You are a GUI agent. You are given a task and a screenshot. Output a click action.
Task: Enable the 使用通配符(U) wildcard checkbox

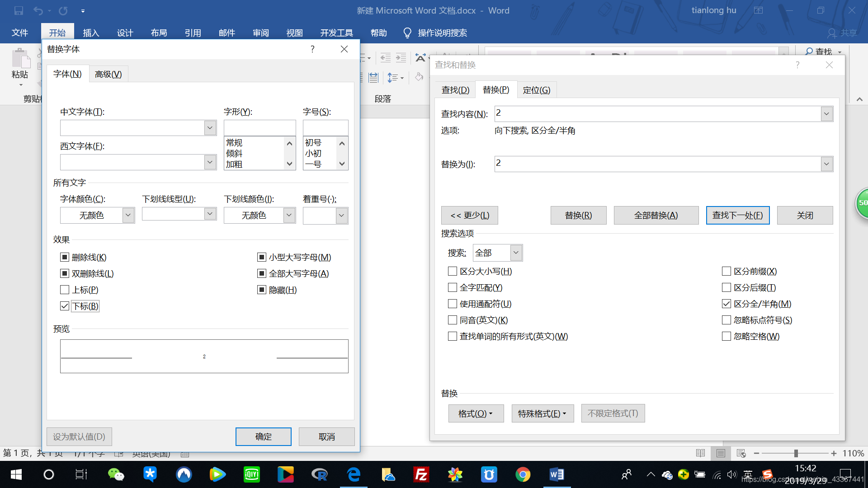pos(453,304)
